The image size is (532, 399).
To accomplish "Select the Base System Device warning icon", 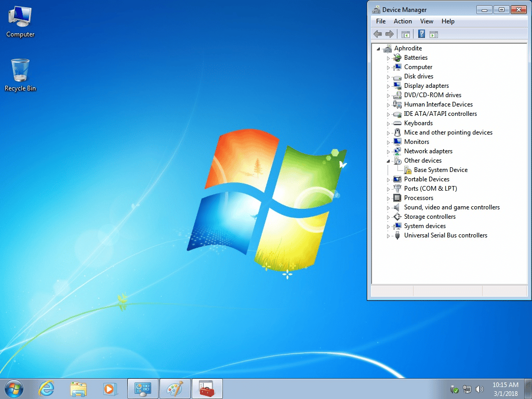I will click(408, 170).
